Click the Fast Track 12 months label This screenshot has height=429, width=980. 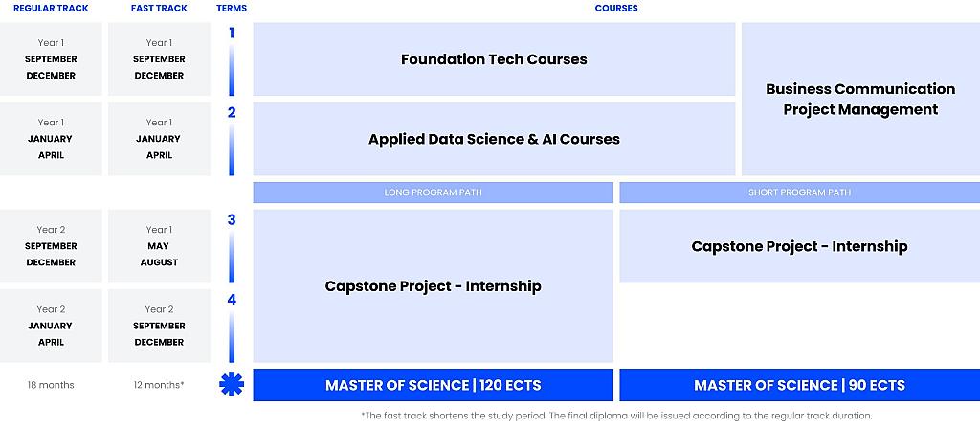click(159, 385)
